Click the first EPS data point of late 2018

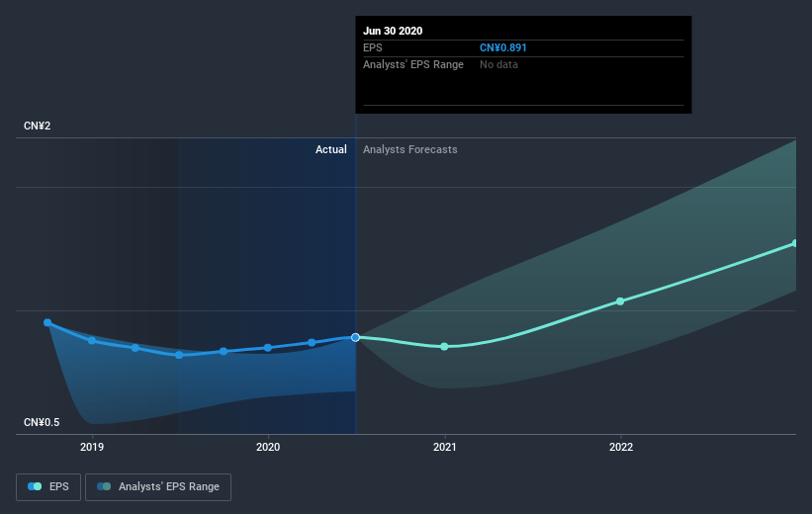[47, 322]
